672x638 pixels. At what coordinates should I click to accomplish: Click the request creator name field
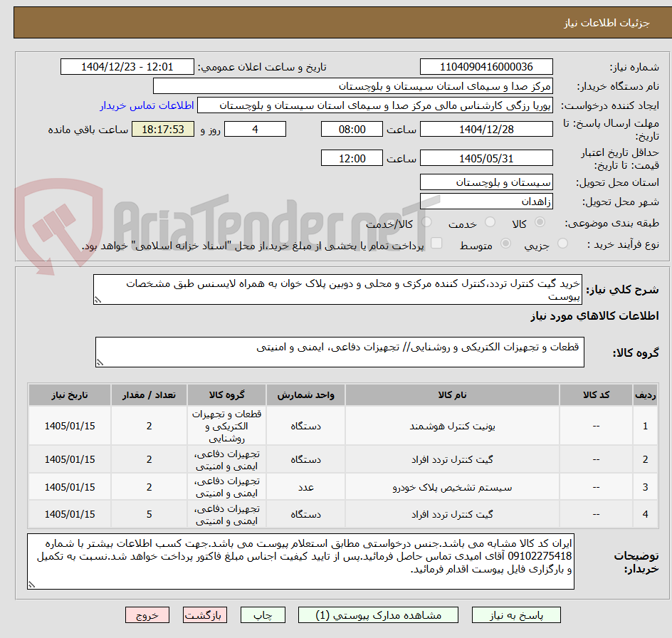pos(375,105)
